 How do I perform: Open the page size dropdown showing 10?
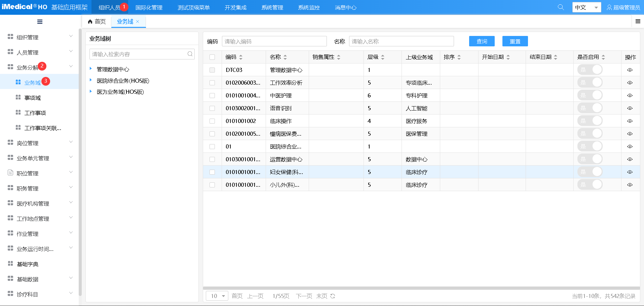217,296
